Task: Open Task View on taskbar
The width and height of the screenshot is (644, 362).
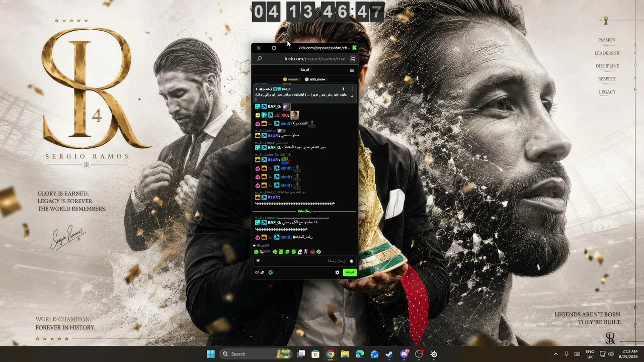Action: click(x=301, y=354)
